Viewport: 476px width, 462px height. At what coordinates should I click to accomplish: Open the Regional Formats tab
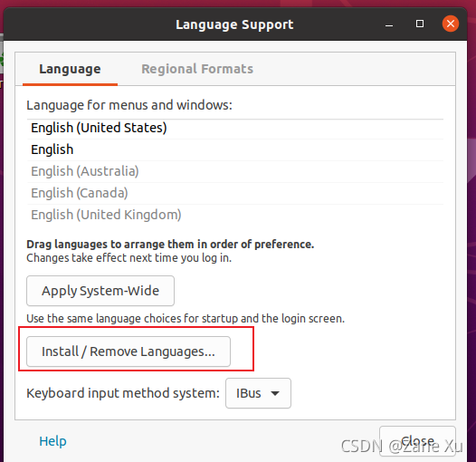point(197,69)
